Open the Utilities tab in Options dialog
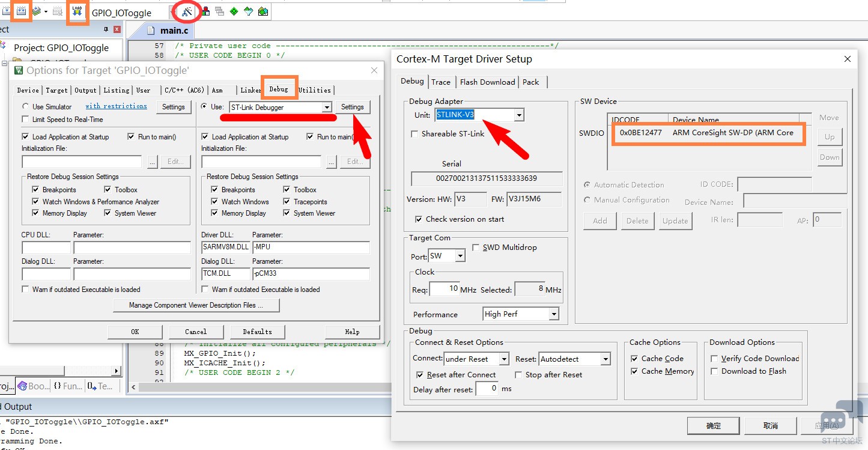Screen dimensions: 868x450 pos(315,90)
